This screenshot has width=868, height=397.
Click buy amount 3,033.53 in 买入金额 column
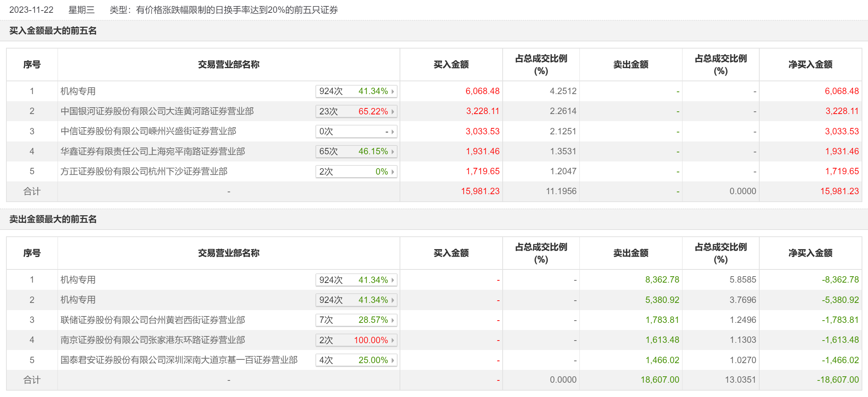(483, 131)
